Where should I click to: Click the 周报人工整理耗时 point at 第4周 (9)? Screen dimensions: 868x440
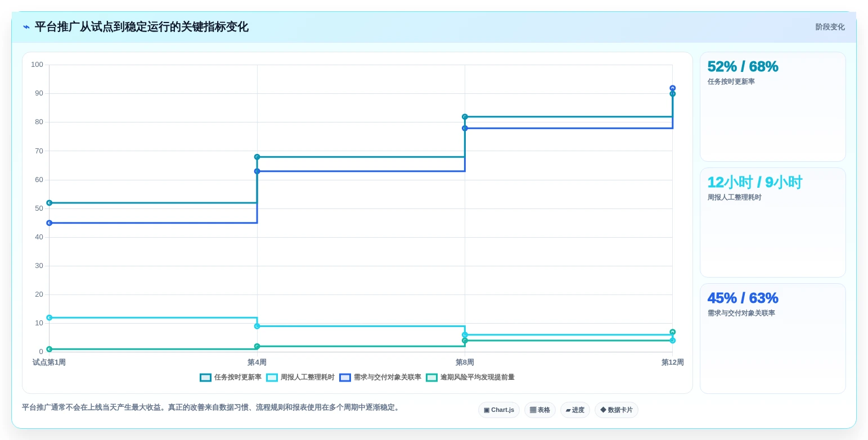257,326
